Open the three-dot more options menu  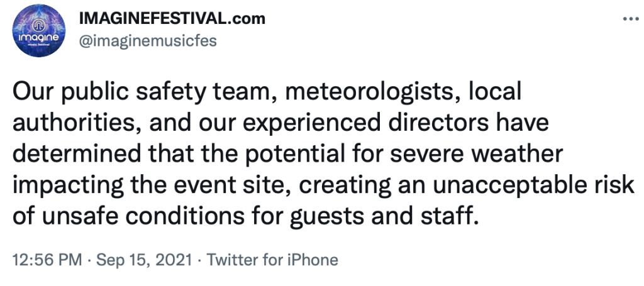tap(631, 18)
